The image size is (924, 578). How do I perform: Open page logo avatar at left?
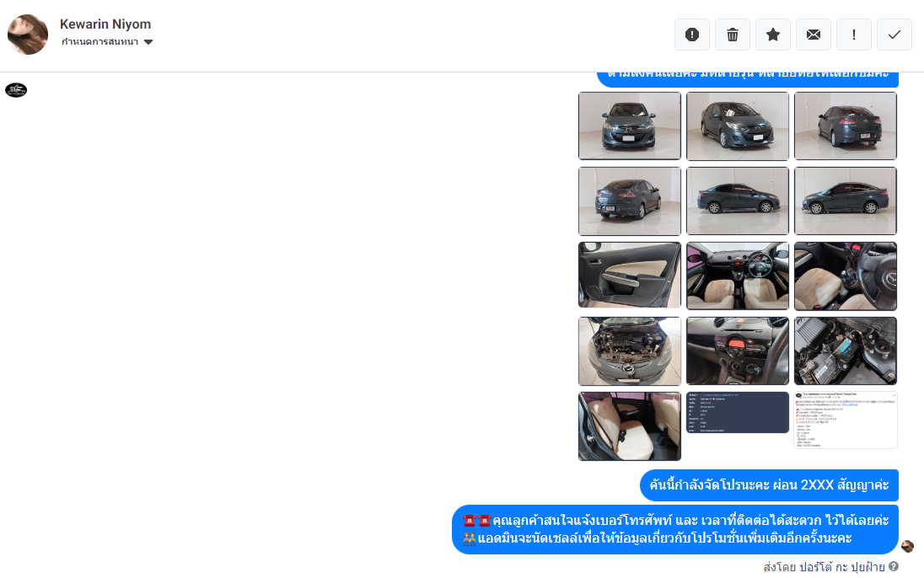tap(16, 90)
